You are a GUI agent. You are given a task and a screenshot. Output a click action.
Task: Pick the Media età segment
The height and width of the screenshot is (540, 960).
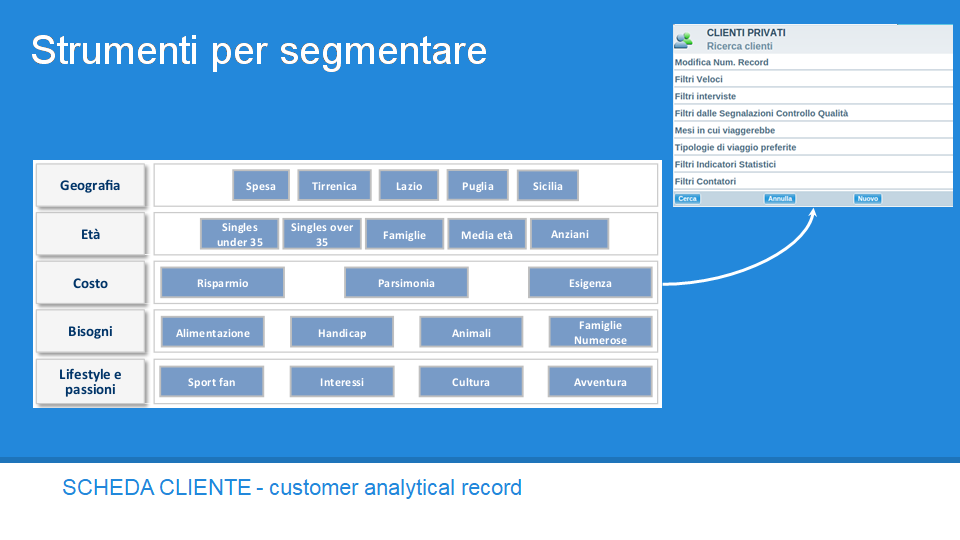pyautogui.click(x=487, y=234)
